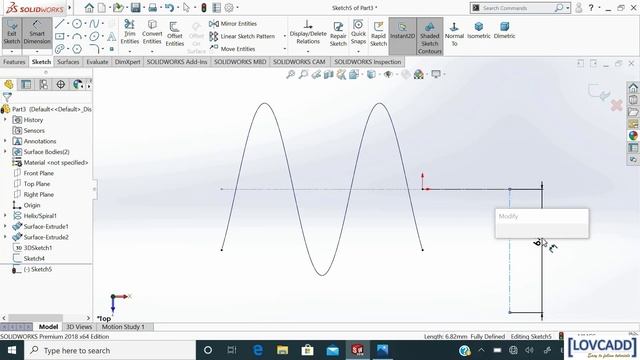Open the Display/Delete Relations dropdown arrow
Viewport: 640px width, 360px height.
click(x=308, y=51)
